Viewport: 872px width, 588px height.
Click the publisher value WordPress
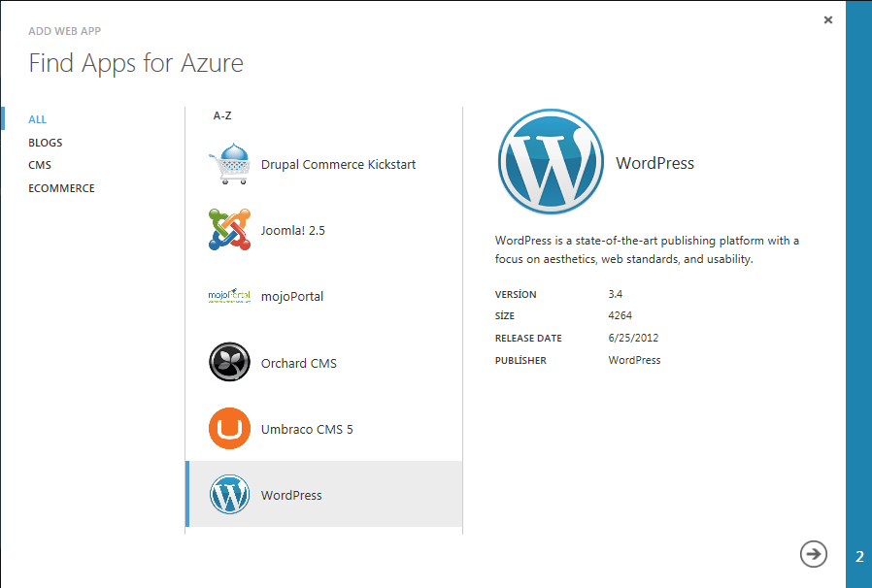(x=634, y=360)
